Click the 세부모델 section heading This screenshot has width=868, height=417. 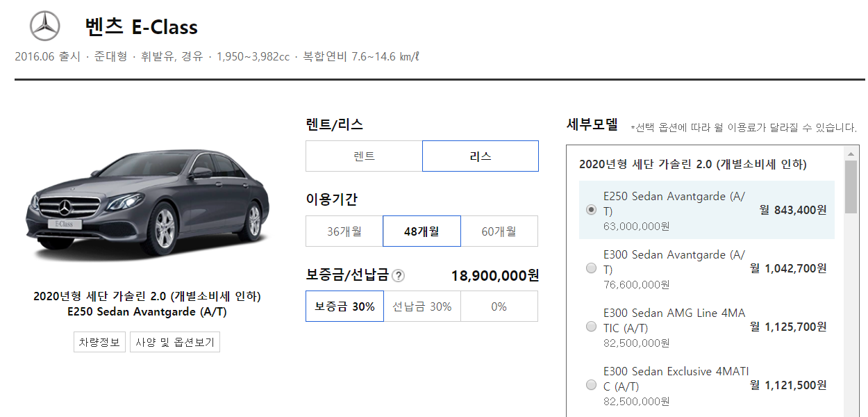pyautogui.click(x=592, y=125)
